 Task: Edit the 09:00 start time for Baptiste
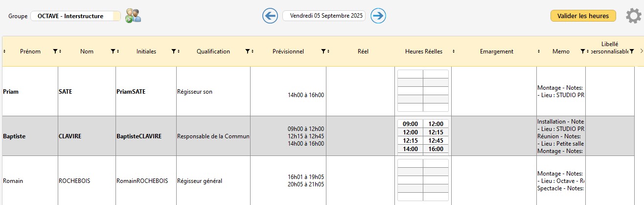coord(410,124)
